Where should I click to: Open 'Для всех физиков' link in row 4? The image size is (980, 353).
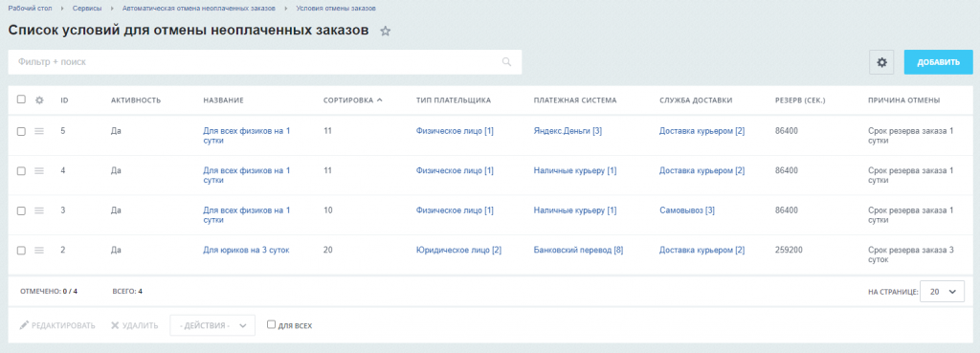[246, 175]
